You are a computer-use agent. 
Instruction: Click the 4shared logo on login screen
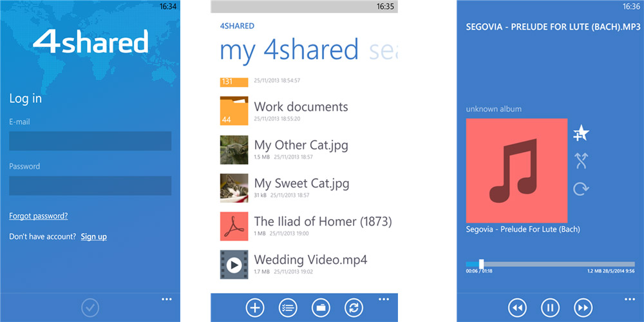(x=91, y=41)
